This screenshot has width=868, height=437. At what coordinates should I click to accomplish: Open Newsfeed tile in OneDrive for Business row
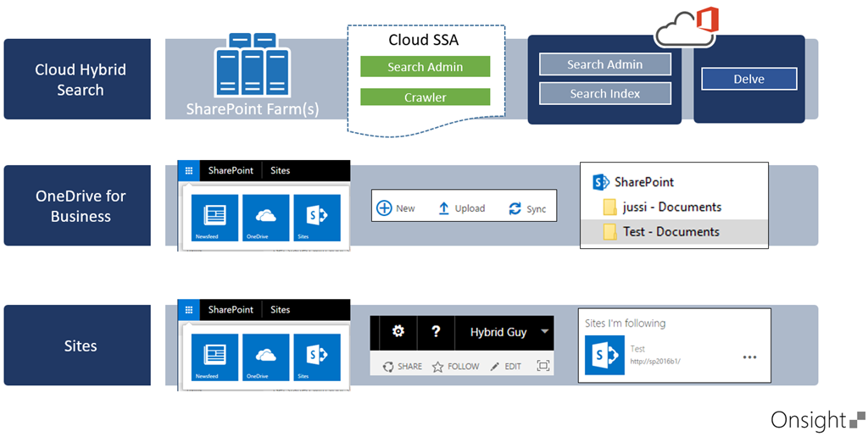click(x=214, y=218)
